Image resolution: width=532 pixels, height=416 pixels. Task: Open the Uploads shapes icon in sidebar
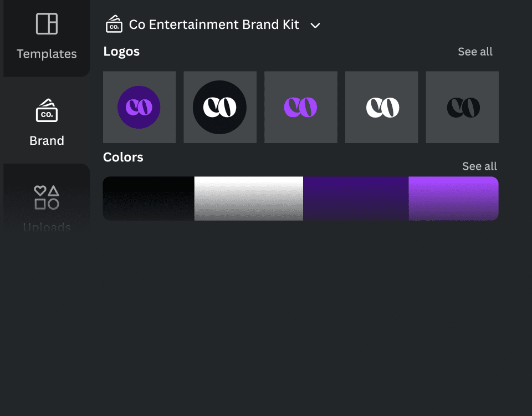[x=47, y=197]
